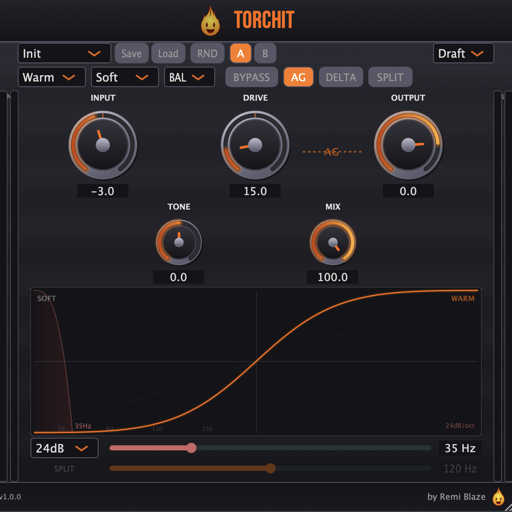Click the 'by Remi Blaze' credit text

click(456, 497)
